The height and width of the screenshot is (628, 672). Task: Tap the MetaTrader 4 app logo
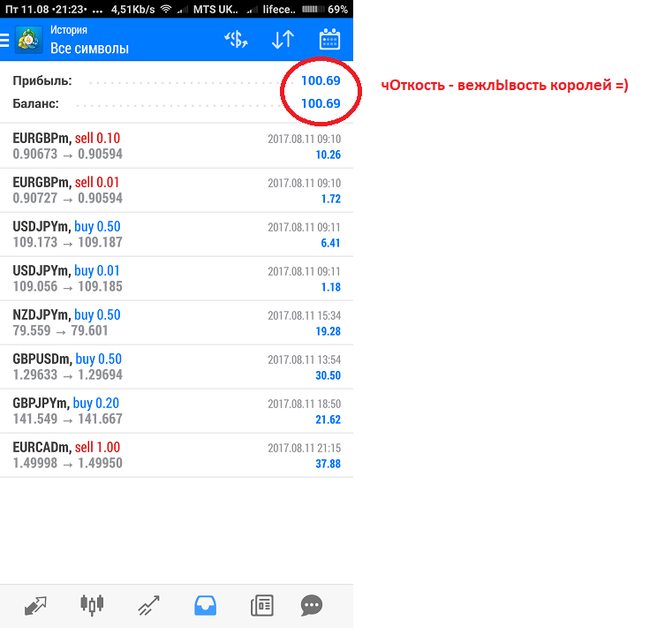click(29, 40)
